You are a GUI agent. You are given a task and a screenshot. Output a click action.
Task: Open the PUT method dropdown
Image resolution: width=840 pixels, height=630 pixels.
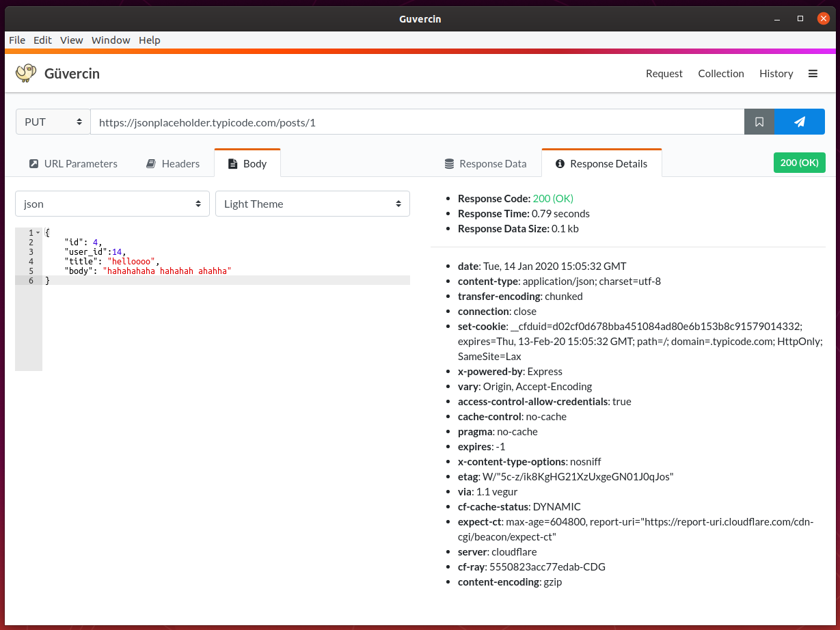(x=53, y=122)
